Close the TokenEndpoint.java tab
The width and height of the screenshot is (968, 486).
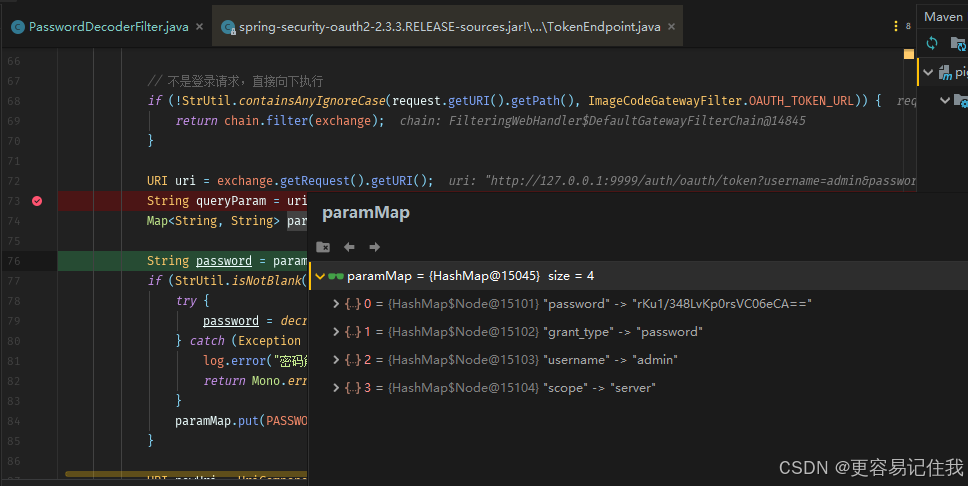(x=671, y=27)
